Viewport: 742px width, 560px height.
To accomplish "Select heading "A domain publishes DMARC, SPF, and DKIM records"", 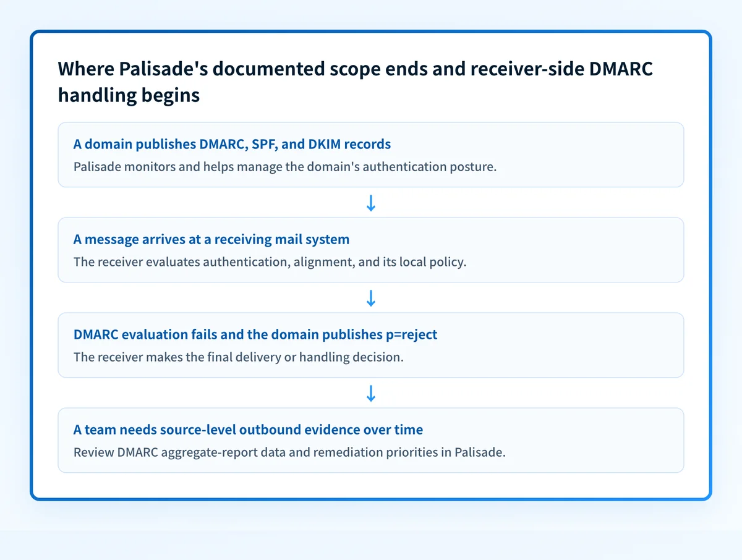I will point(232,144).
